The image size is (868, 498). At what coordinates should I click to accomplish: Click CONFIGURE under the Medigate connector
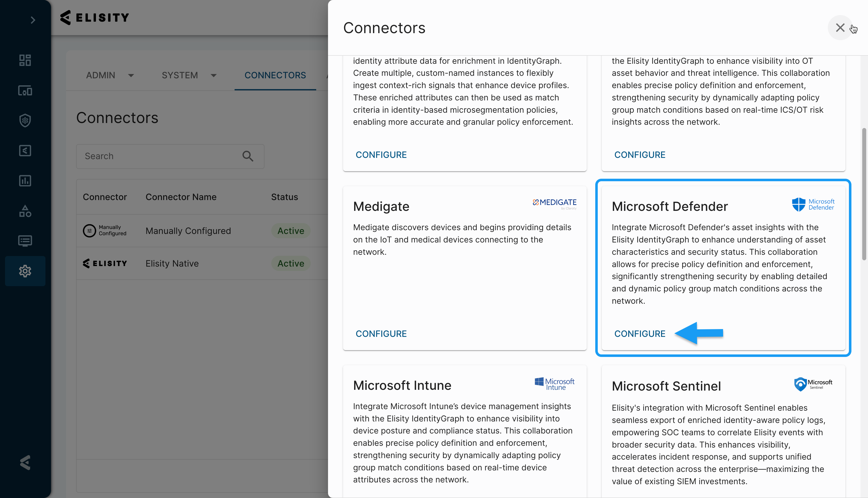[x=381, y=334]
